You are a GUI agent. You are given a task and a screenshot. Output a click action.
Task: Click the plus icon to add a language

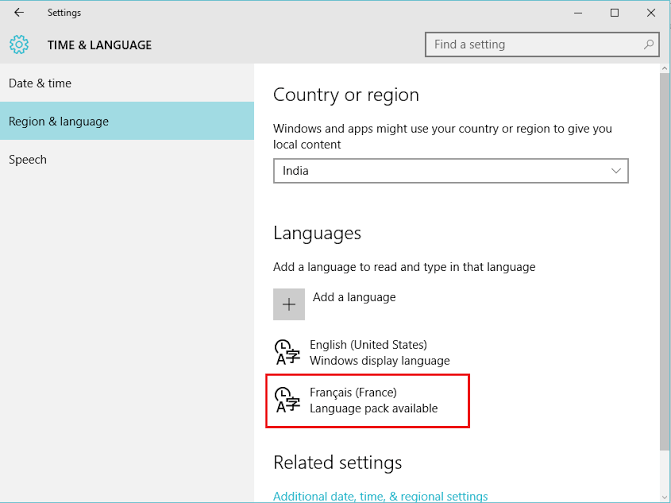coord(289,304)
